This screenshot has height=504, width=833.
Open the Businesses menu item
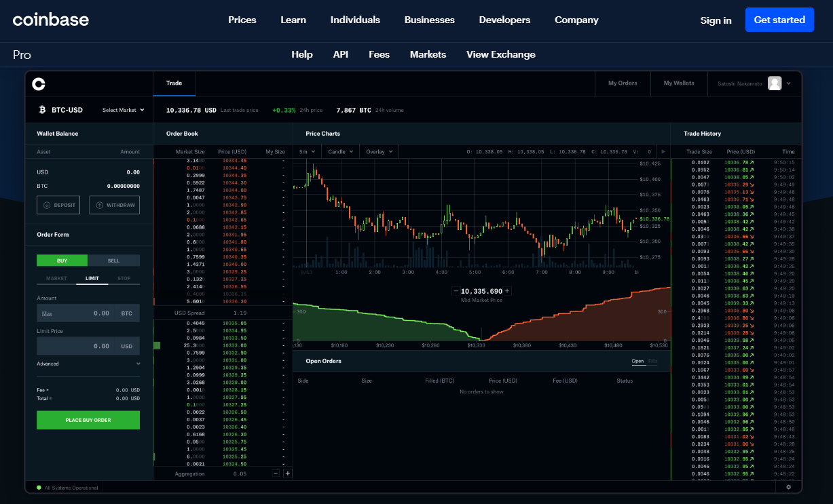point(430,20)
